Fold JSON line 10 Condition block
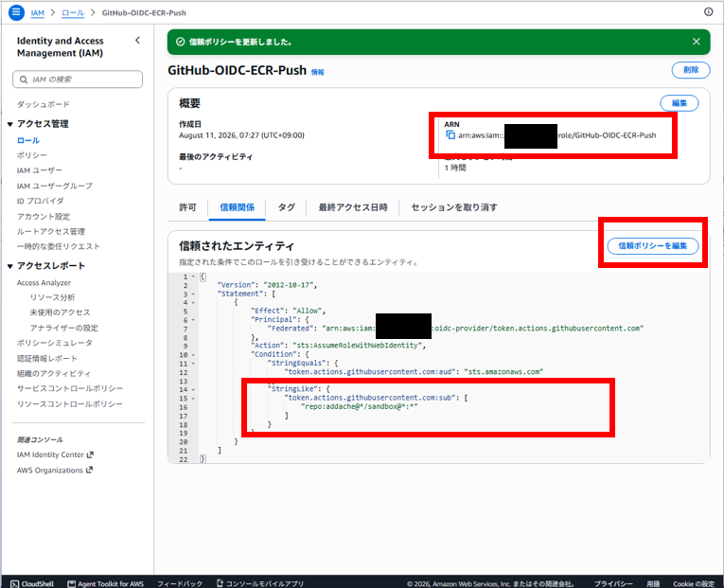 (x=193, y=355)
